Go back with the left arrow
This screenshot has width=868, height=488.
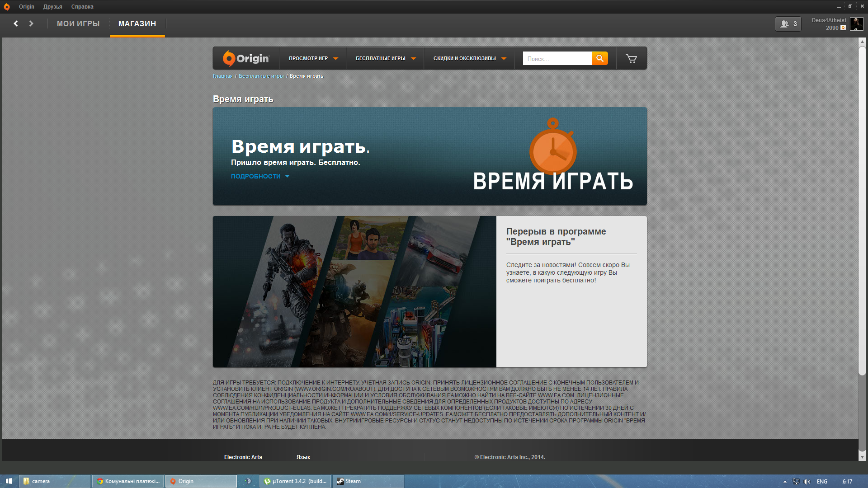[x=16, y=23]
